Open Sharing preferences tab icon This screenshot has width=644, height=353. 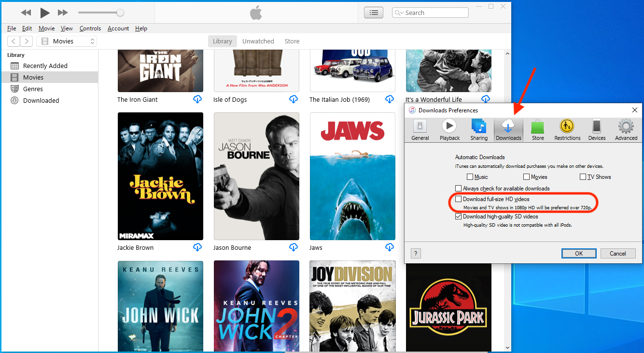coord(479,130)
